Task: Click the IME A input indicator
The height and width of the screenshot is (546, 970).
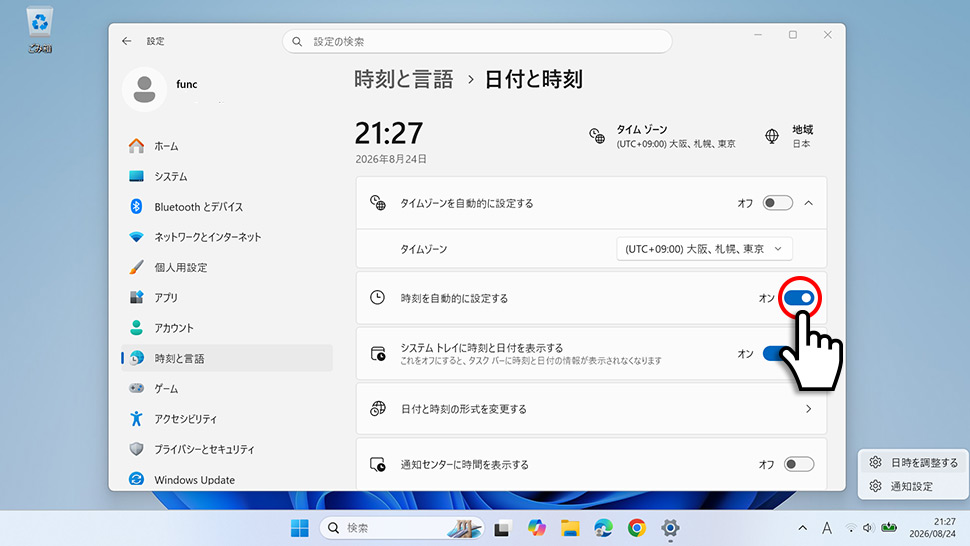Action: tap(826, 528)
